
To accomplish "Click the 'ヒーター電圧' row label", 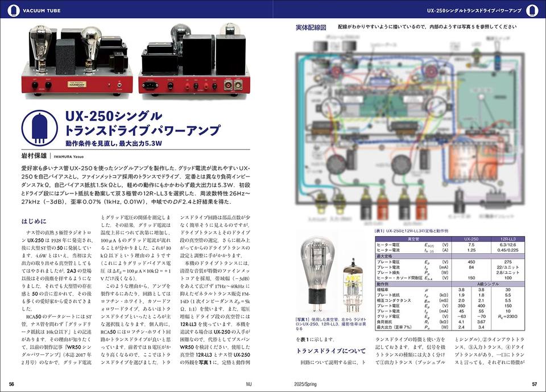I will pyautogui.click(x=388, y=245).
